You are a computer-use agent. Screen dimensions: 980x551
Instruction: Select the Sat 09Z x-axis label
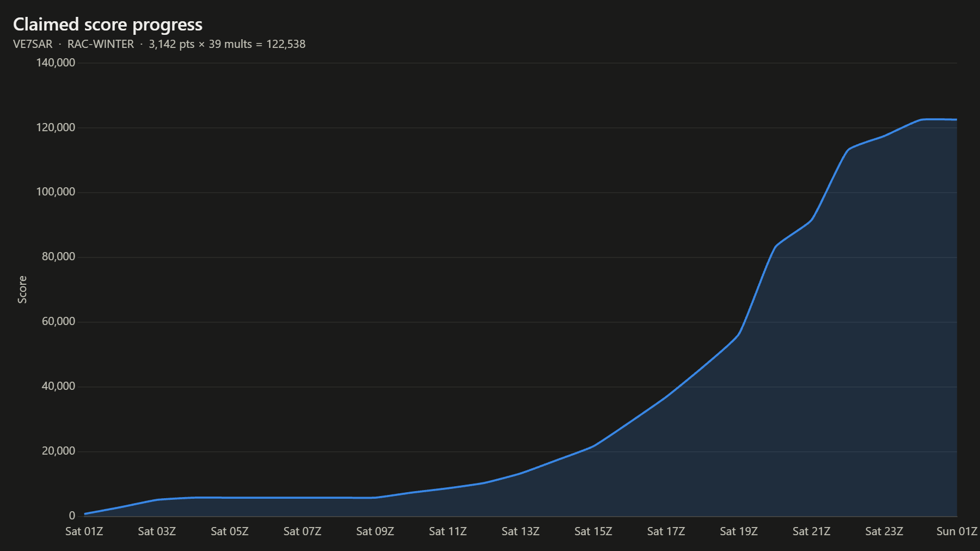[x=375, y=531]
